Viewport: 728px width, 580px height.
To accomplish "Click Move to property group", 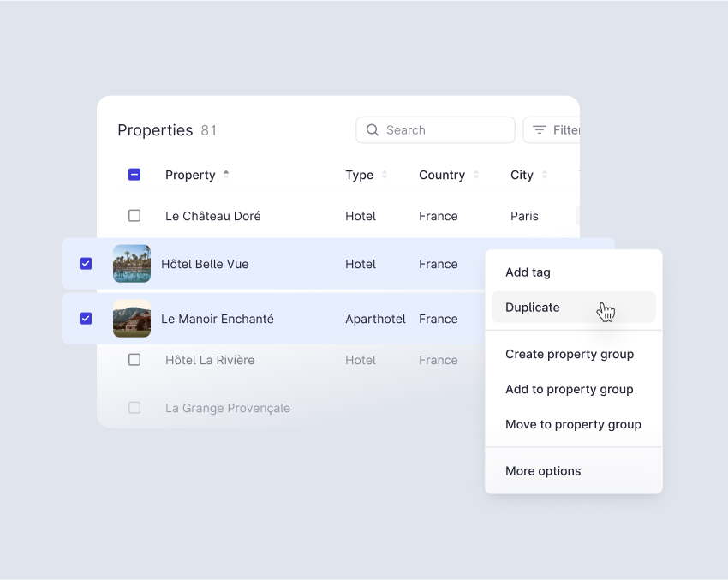I will pos(573,424).
